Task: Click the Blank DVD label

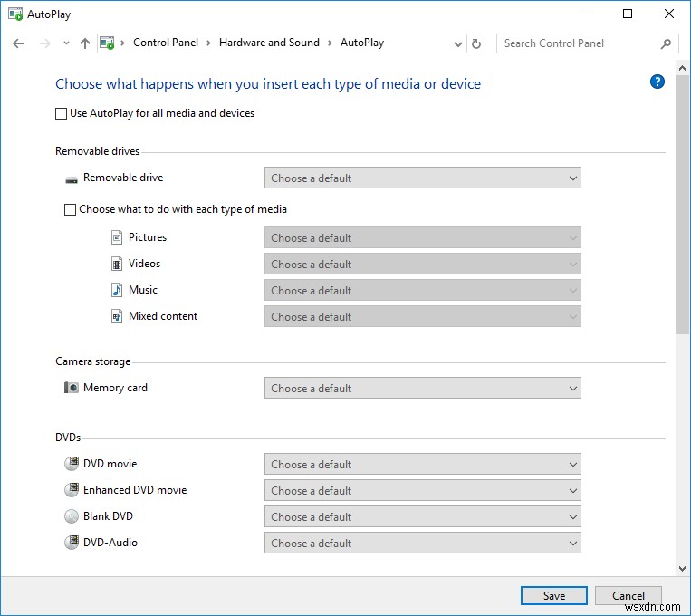Action: [x=108, y=516]
